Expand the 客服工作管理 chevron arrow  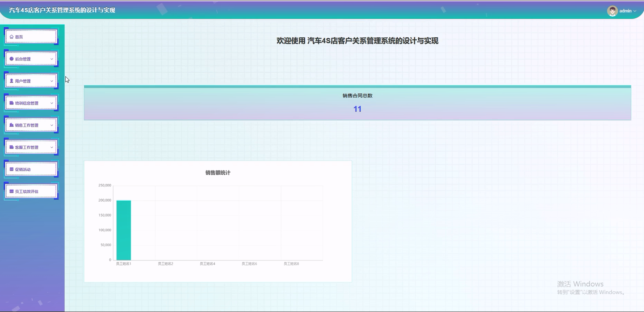(x=52, y=148)
